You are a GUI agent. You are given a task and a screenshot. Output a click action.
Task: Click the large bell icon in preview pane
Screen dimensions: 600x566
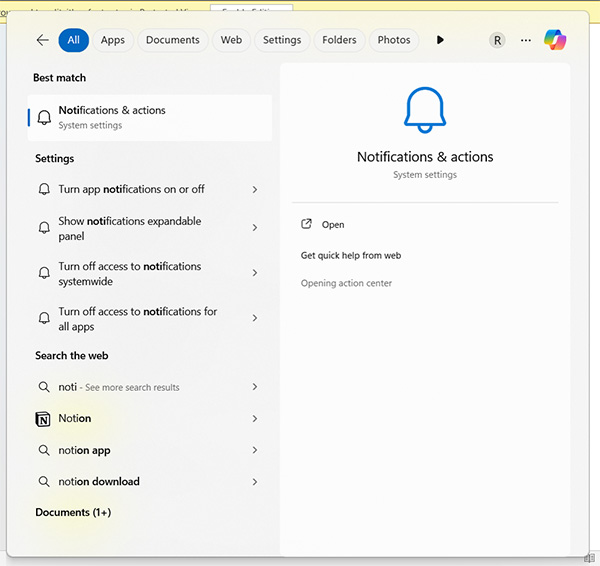425,111
